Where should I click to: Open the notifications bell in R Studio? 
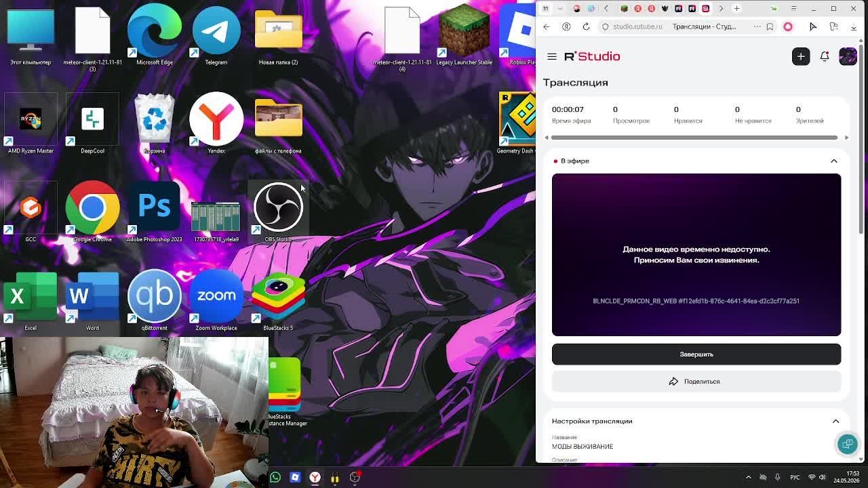825,56
